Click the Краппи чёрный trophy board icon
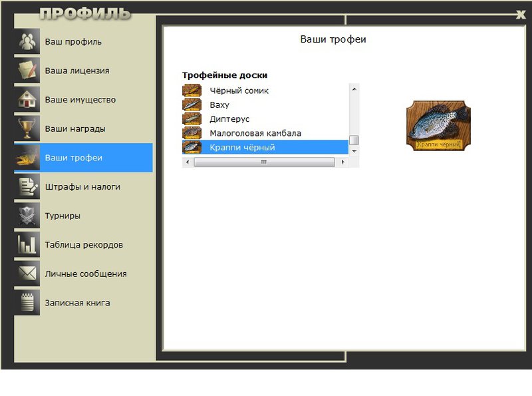532x396 pixels. (192, 147)
